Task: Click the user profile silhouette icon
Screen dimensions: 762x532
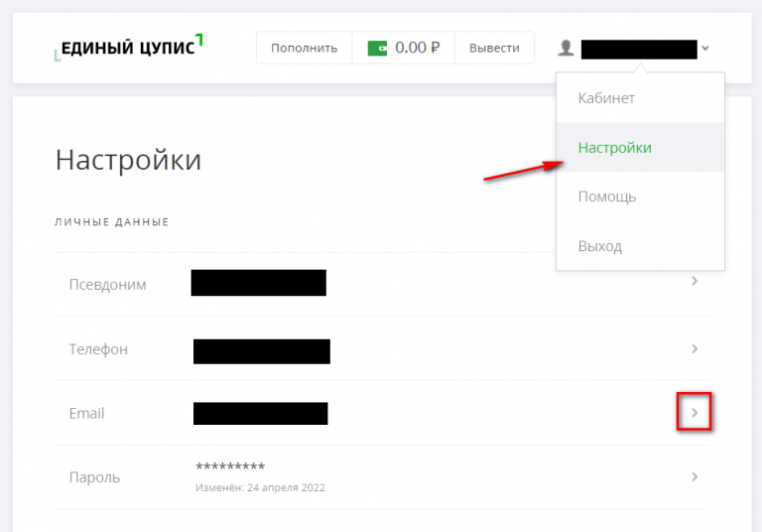Action: click(x=566, y=48)
